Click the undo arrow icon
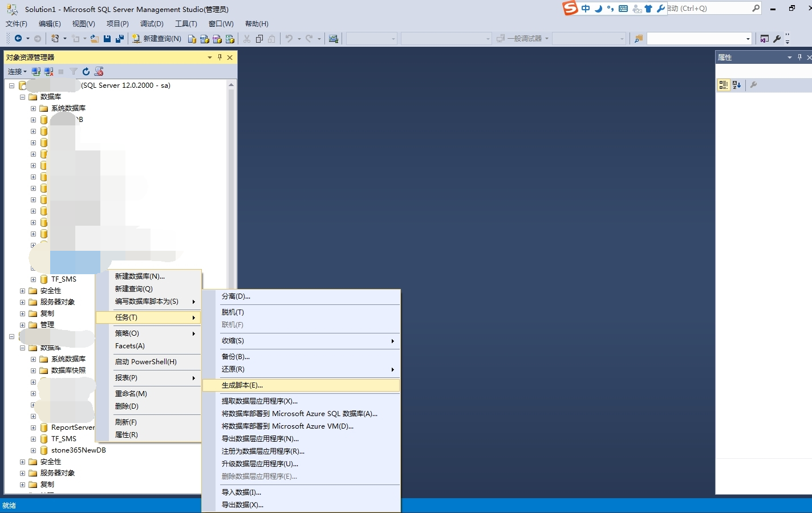 (289, 39)
